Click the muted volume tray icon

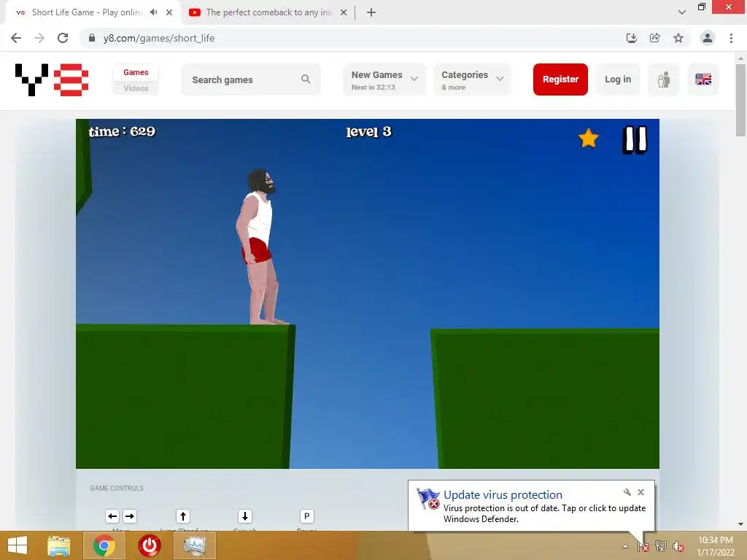[678, 546]
